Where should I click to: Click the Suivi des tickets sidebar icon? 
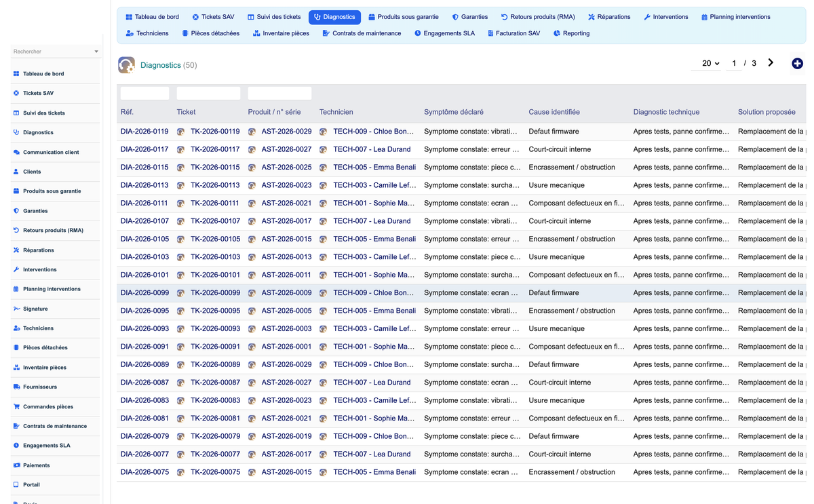pos(16,113)
